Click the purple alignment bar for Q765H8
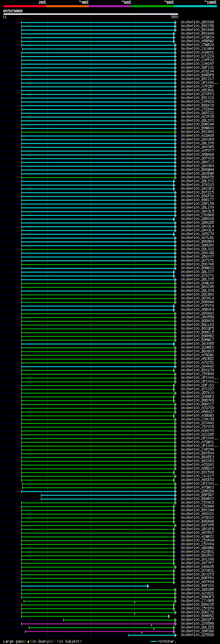The height and width of the screenshot is (644, 220). (98, 624)
